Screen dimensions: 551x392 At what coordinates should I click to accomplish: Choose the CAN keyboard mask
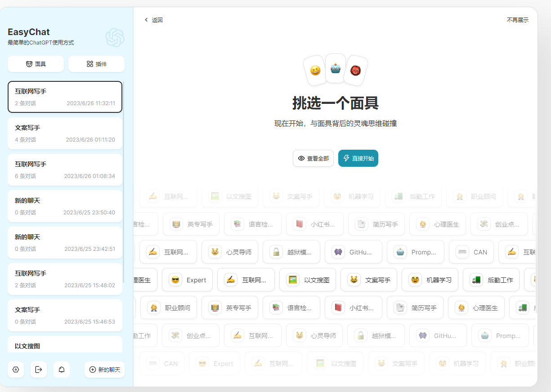pyautogui.click(x=471, y=252)
